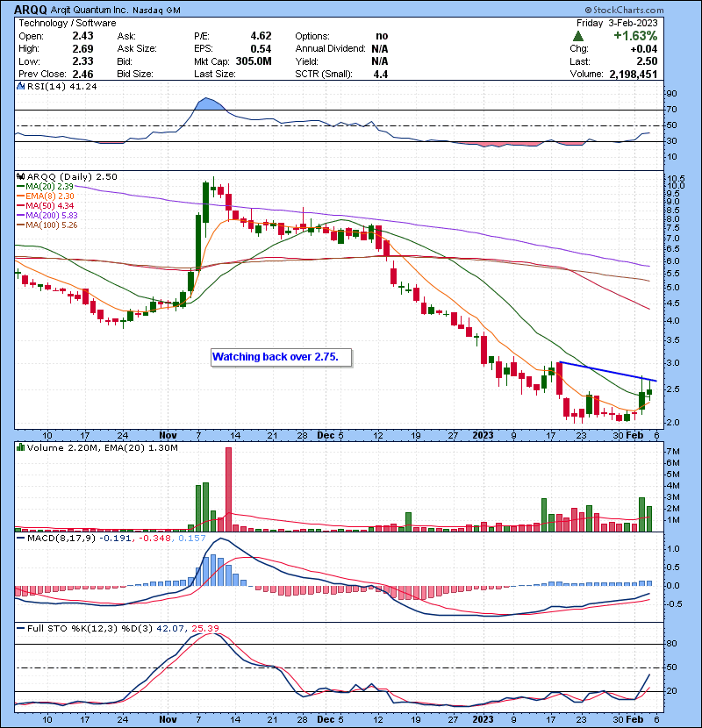Click the Prev Close value 2.46
This screenshot has height=728, width=702.
tap(82, 75)
